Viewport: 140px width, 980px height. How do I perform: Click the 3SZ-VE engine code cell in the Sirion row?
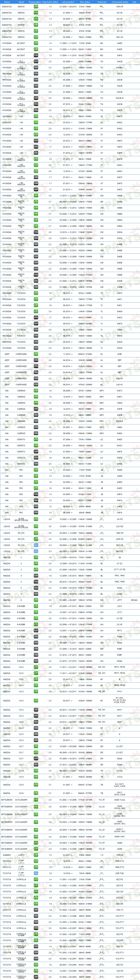(x=120, y=37)
